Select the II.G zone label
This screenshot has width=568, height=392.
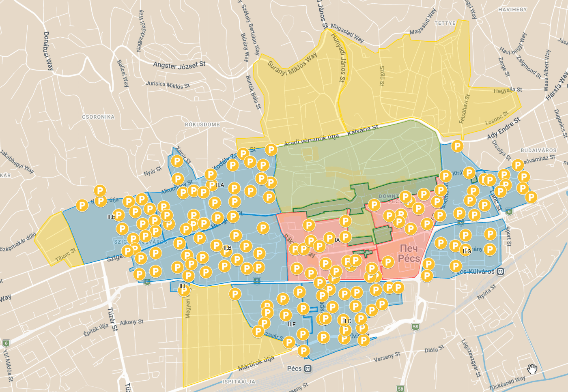(x=467, y=251)
